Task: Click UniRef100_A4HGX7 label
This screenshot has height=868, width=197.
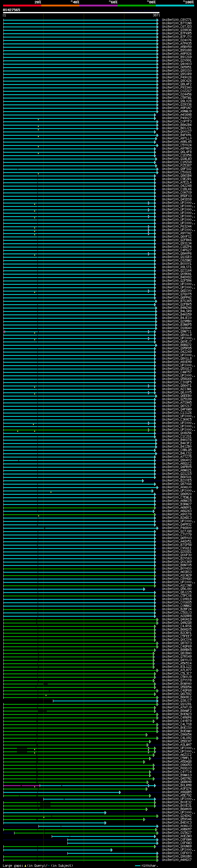Action: click(x=177, y=860)
